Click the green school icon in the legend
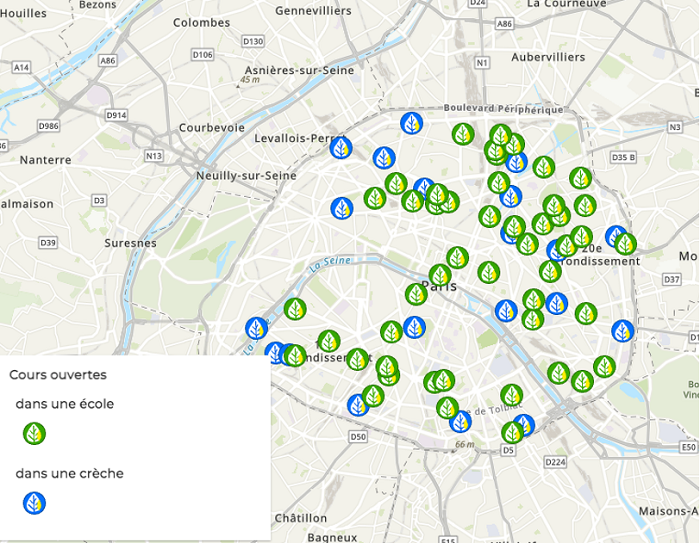Image resolution: width=700 pixels, height=543 pixels. (34, 434)
